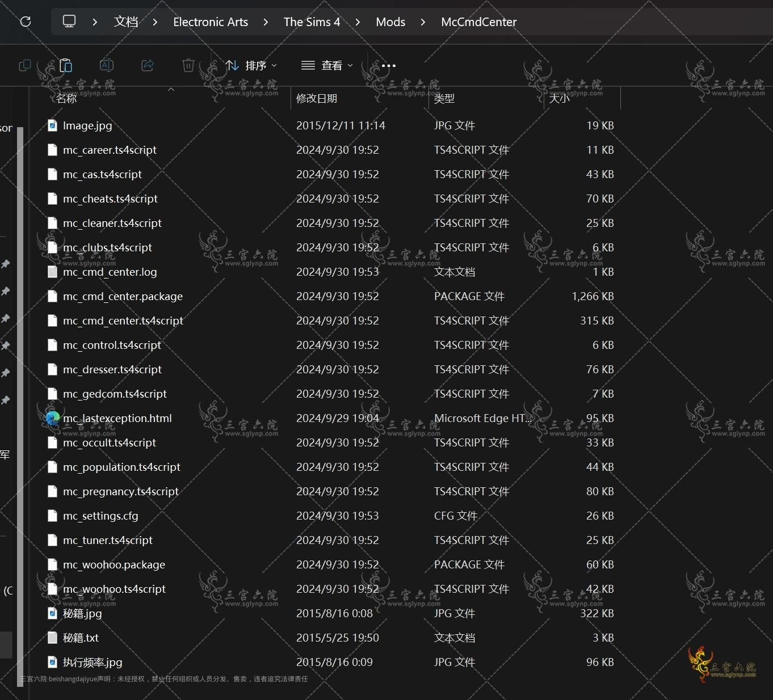Open the 排序 sort dropdown
Screen dimensions: 773x700
(251, 65)
